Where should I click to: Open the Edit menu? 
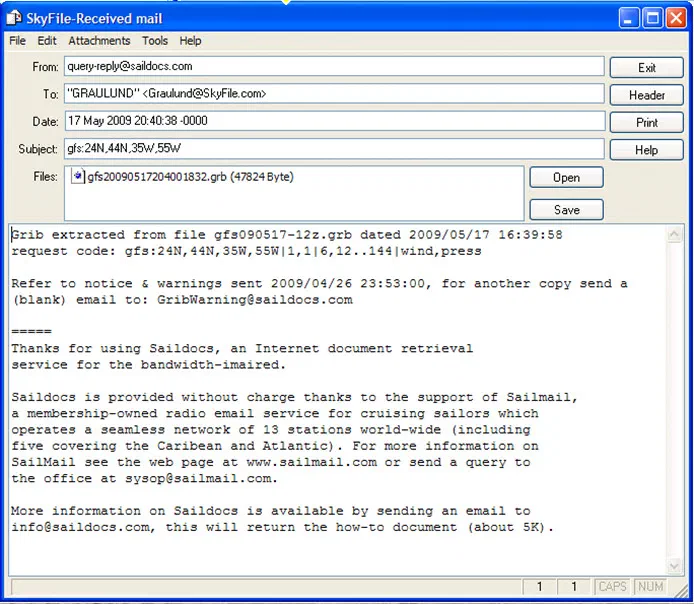tap(47, 41)
